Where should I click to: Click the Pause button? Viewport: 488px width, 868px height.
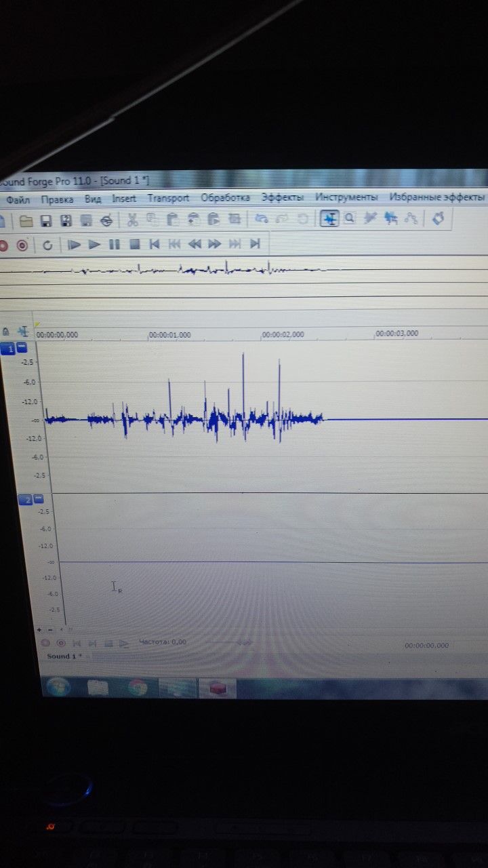pos(114,244)
